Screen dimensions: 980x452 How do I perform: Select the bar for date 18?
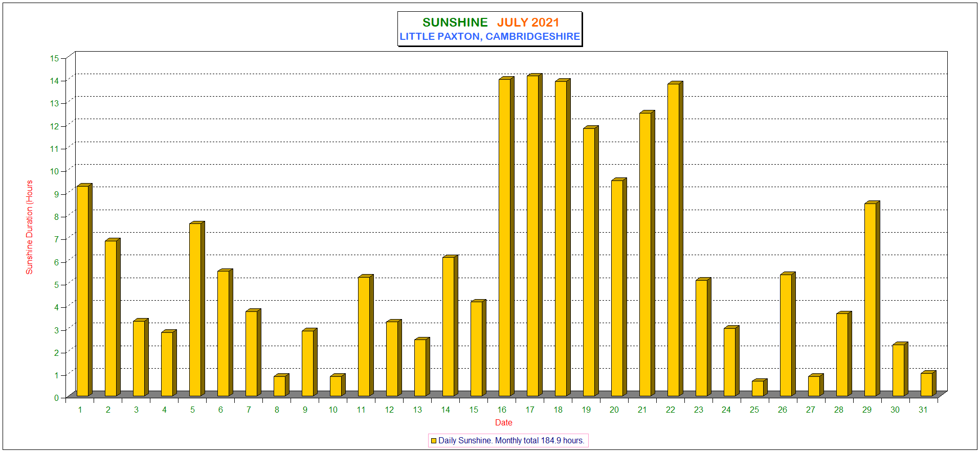pyautogui.click(x=563, y=238)
